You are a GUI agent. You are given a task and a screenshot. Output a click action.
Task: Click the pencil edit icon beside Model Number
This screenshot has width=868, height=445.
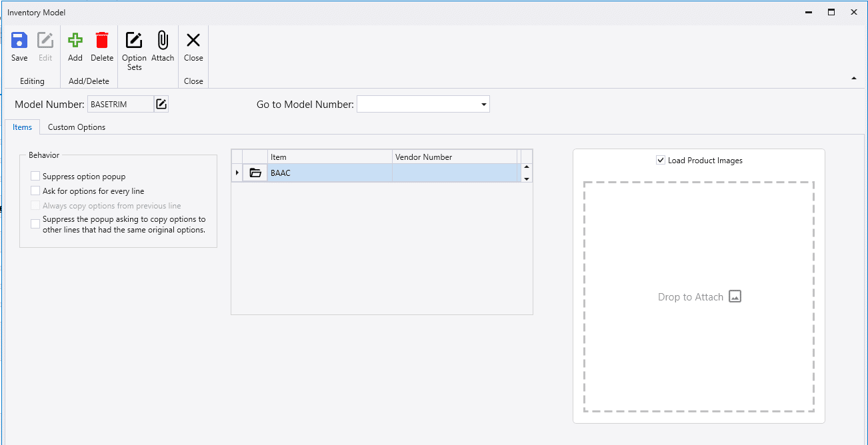tap(161, 104)
